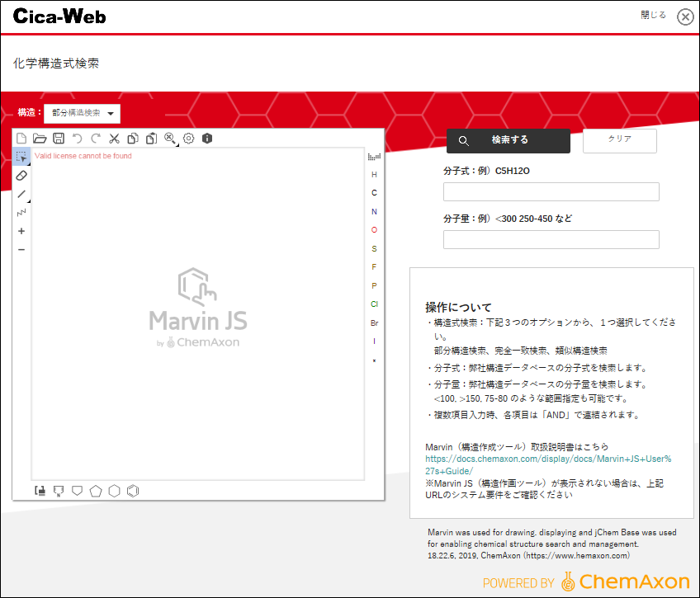The height and width of the screenshot is (598, 700).
Task: Open the template library icon
Action: point(40,491)
